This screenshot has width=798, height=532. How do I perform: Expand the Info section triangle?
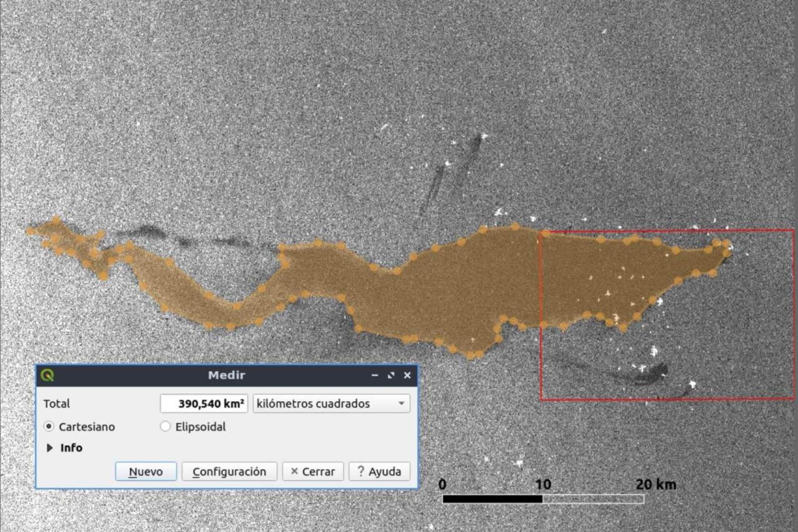pyautogui.click(x=50, y=448)
